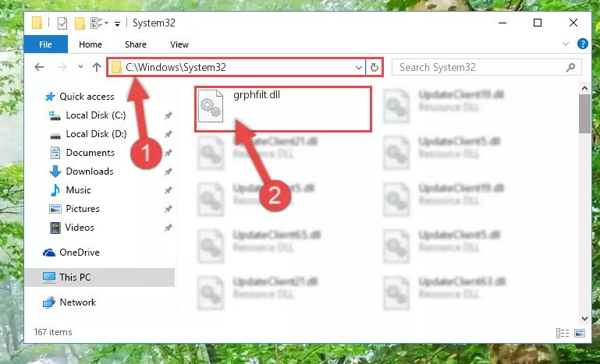Click the pin icon beside Local Disk (D:)
Viewport: 600px width, 364px height.
tap(168, 134)
